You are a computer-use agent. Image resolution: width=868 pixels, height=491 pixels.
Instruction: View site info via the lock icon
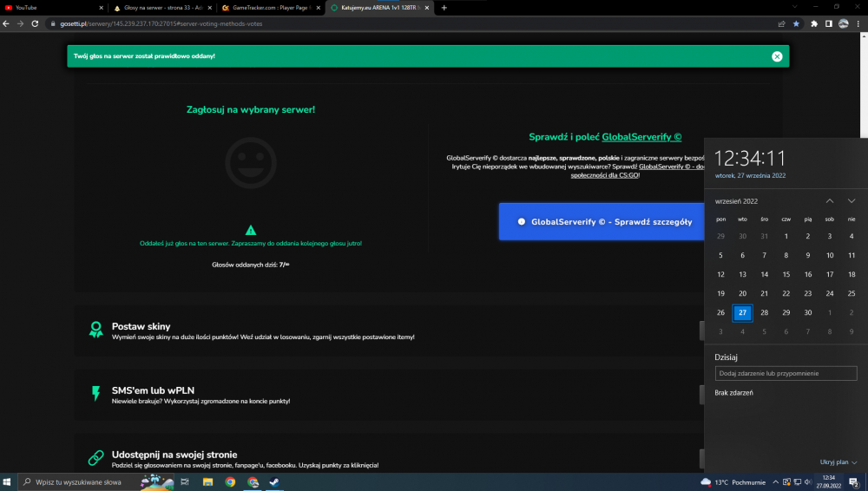pyautogui.click(x=53, y=23)
